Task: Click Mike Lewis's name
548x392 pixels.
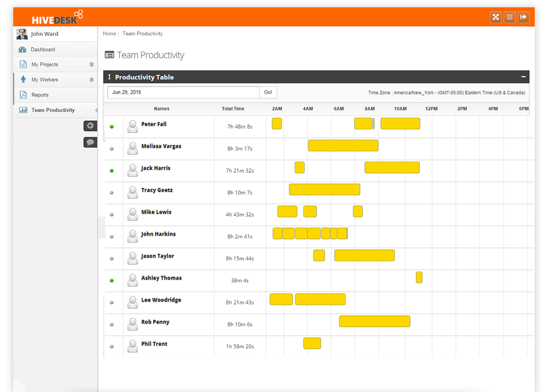Action: pos(156,212)
